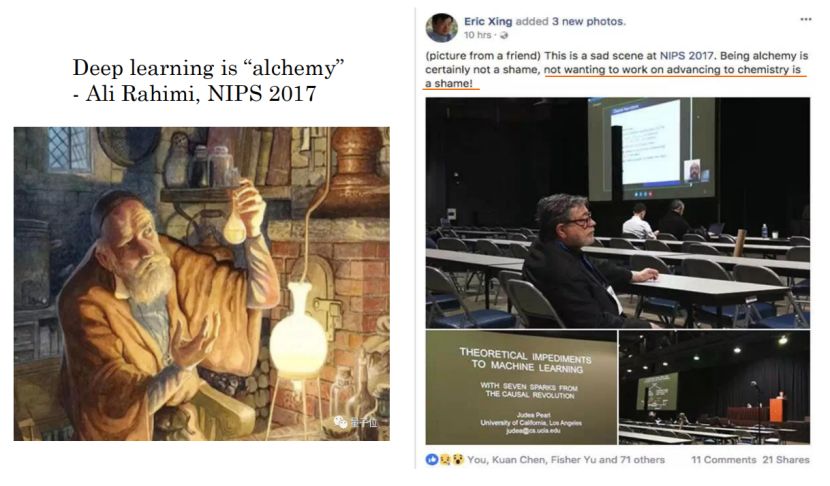Click the Deep learning is alchemy title
The image size is (830, 486).
[208, 80]
